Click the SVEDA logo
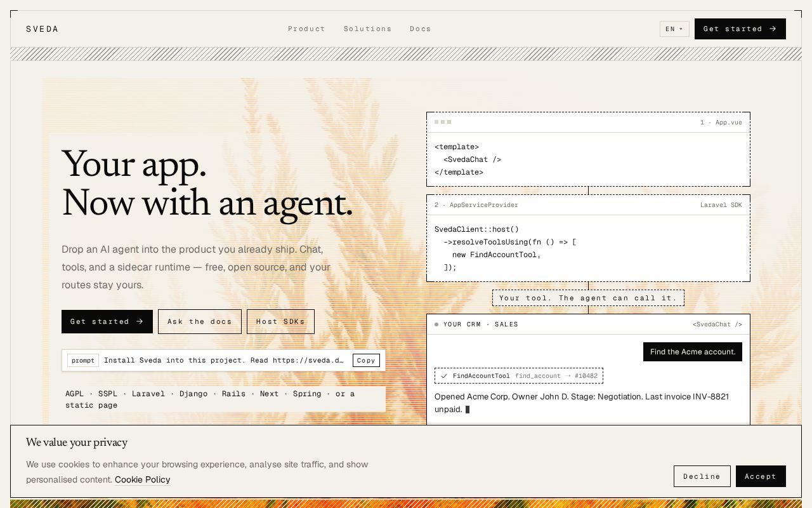Screen dimensions: 812x508 pos(43,29)
